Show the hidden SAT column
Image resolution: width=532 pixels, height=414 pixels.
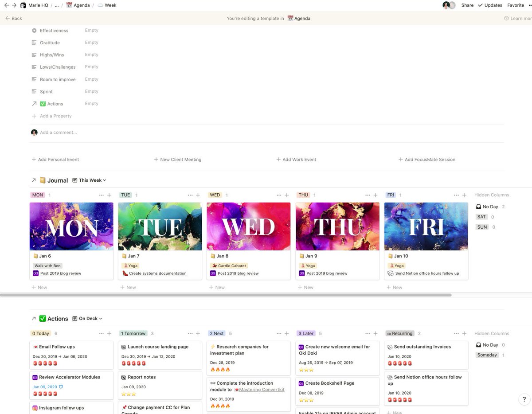[481, 217]
